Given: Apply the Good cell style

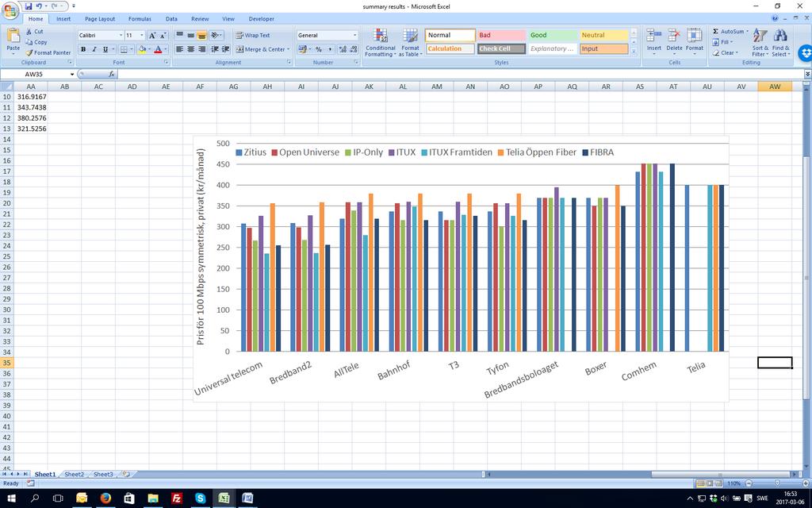Looking at the screenshot, I should [552, 35].
